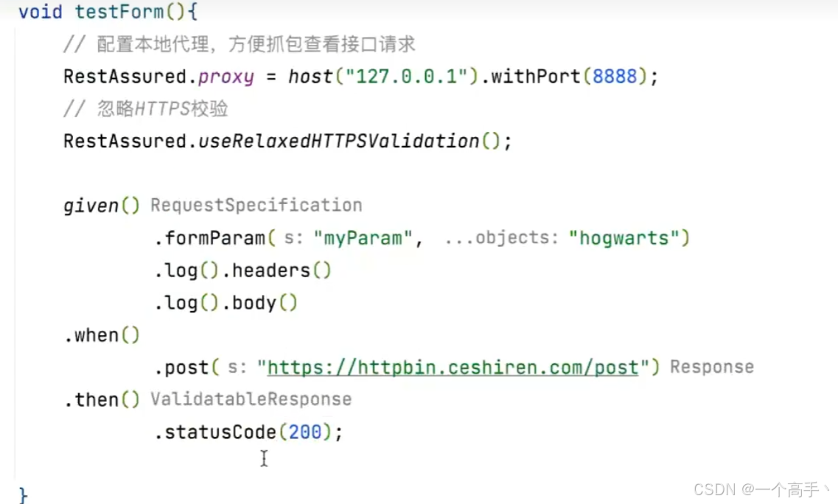Click the .then() call
This screenshot has width=838, height=504.
pos(102,400)
